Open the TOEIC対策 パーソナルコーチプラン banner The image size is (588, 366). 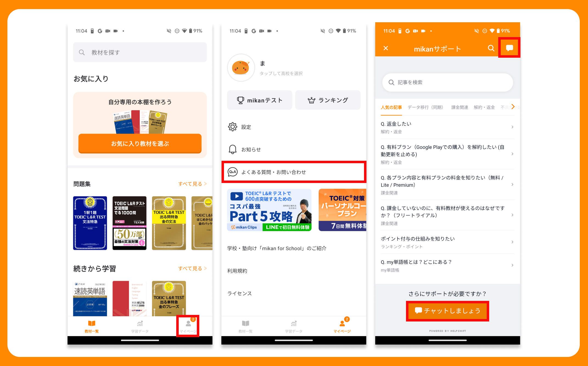click(x=342, y=210)
